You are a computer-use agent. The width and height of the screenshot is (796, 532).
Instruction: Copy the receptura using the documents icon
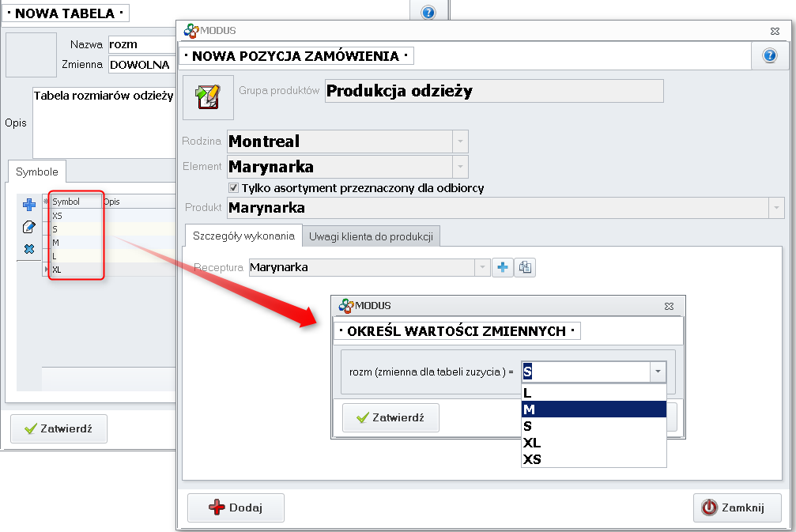(x=525, y=267)
